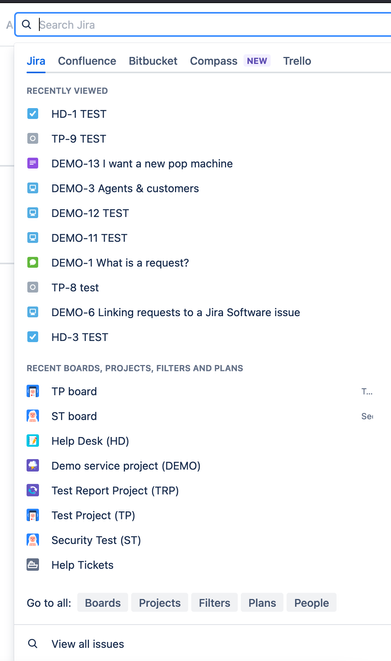Select the TP board avatar icon
This screenshot has height=661, width=391.
click(x=32, y=391)
